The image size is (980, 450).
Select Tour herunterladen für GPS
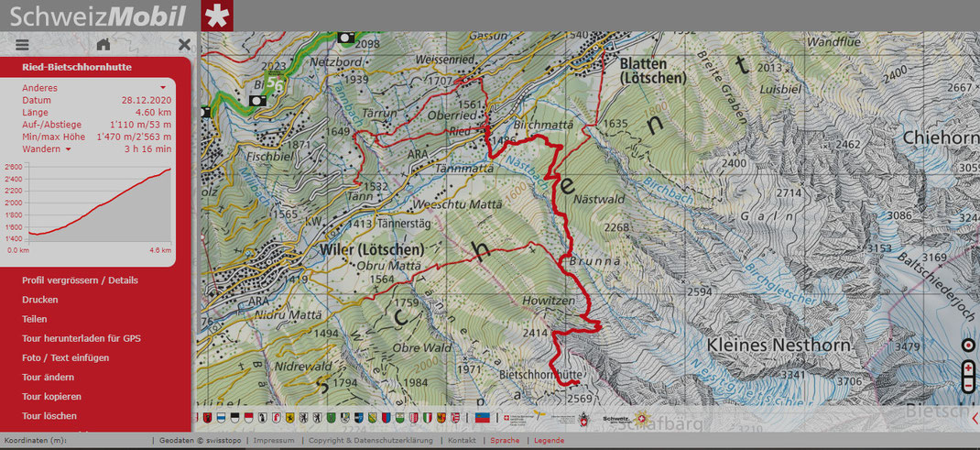point(82,338)
